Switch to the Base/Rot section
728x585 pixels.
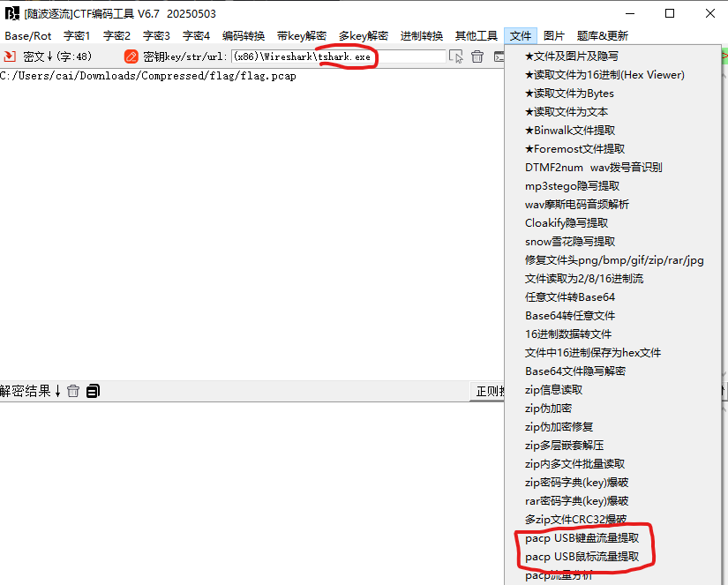pyautogui.click(x=27, y=36)
